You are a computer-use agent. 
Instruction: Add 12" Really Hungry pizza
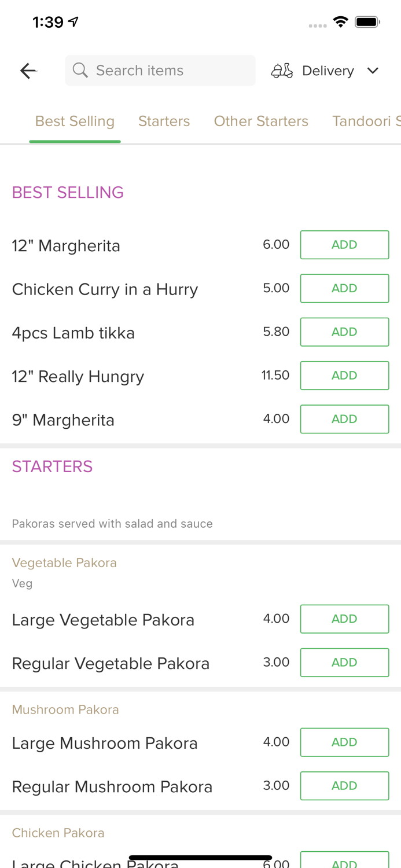[x=344, y=376]
